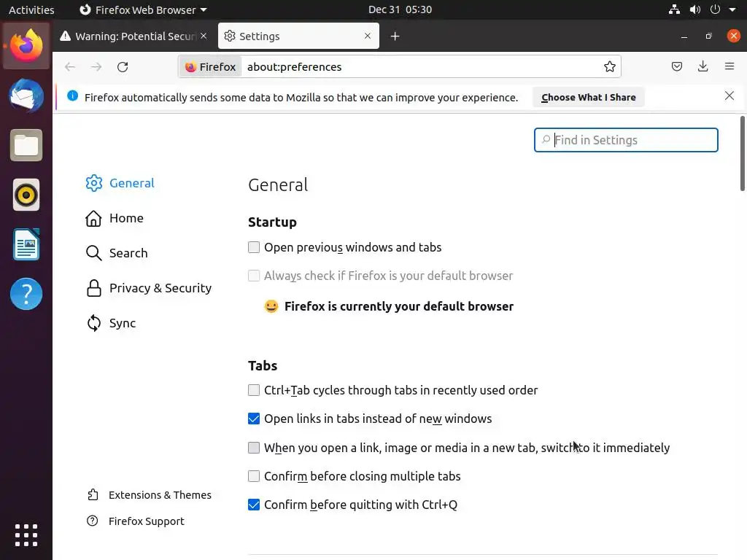The height and width of the screenshot is (560, 747).
Task: Open the Downloads toolbar icon
Action: click(x=703, y=67)
